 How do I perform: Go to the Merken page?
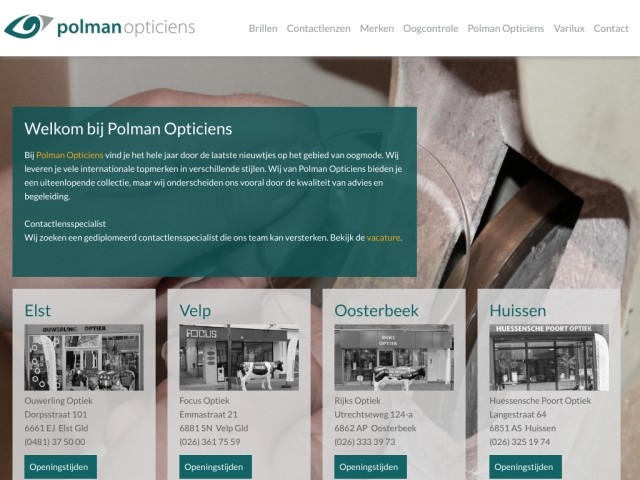pos(377,29)
